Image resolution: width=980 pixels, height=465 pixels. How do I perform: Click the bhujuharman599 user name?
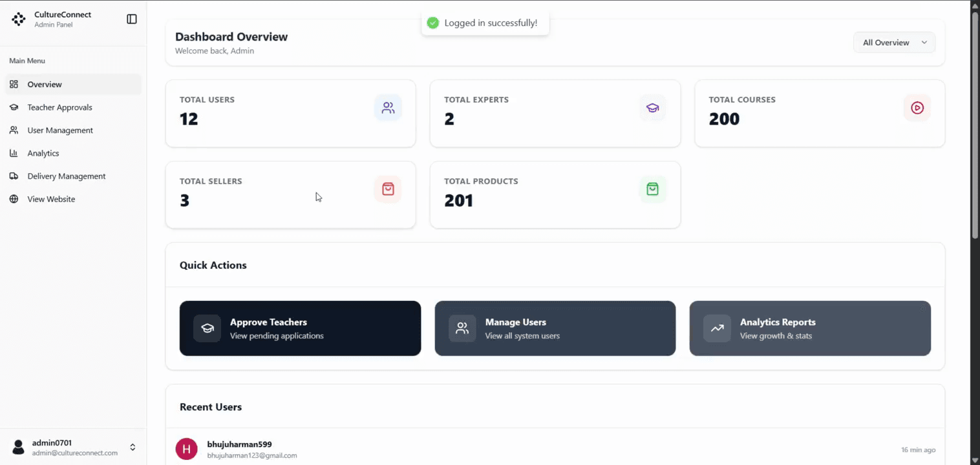[239, 444]
